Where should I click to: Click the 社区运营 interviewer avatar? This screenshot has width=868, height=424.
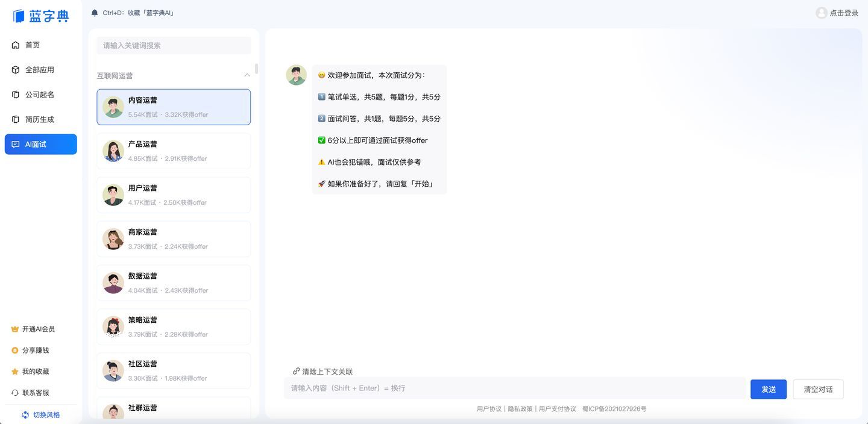(113, 370)
